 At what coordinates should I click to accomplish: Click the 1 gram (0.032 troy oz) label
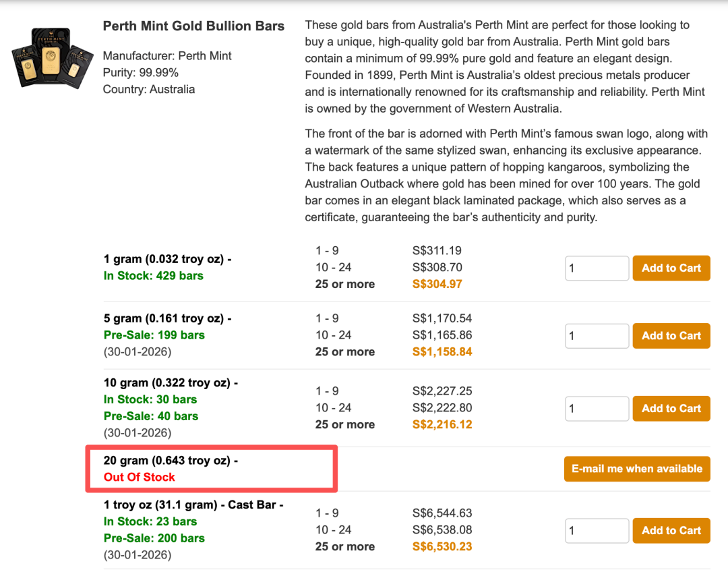(x=167, y=259)
